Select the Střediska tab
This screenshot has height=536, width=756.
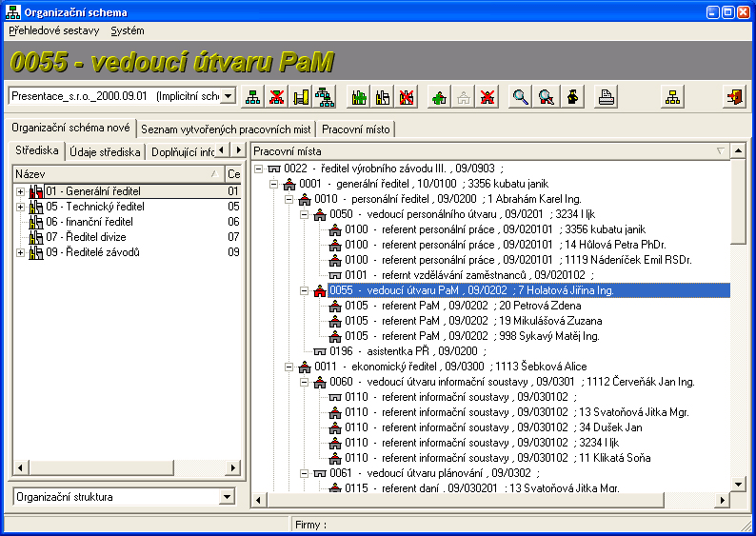36,150
